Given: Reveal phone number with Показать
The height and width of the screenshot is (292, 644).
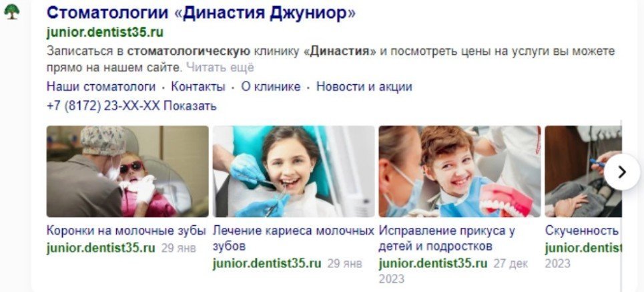Looking at the screenshot, I should click(190, 106).
